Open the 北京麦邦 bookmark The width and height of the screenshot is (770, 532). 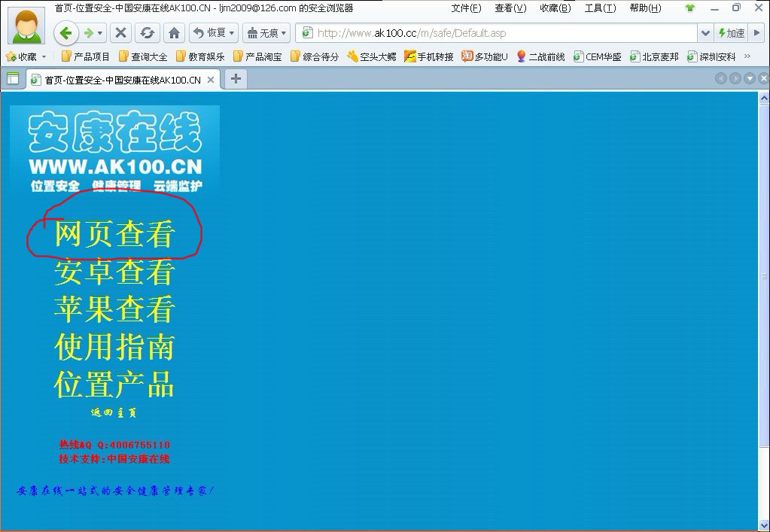655,57
